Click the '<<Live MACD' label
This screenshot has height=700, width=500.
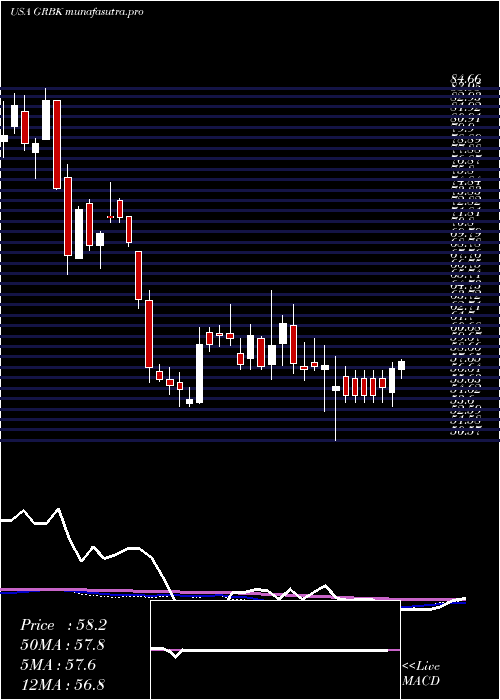[421, 674]
